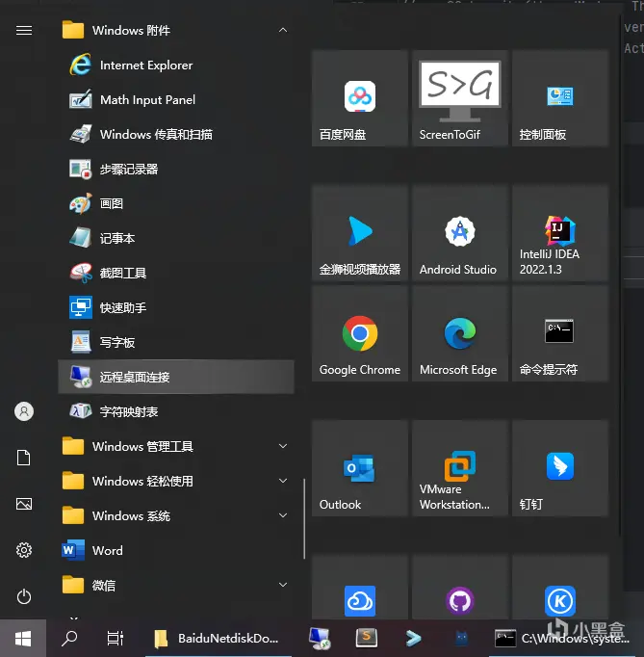Launch IntelliJ IDEA 2022.1.3 tile
This screenshot has height=657, width=644.
tap(560, 233)
